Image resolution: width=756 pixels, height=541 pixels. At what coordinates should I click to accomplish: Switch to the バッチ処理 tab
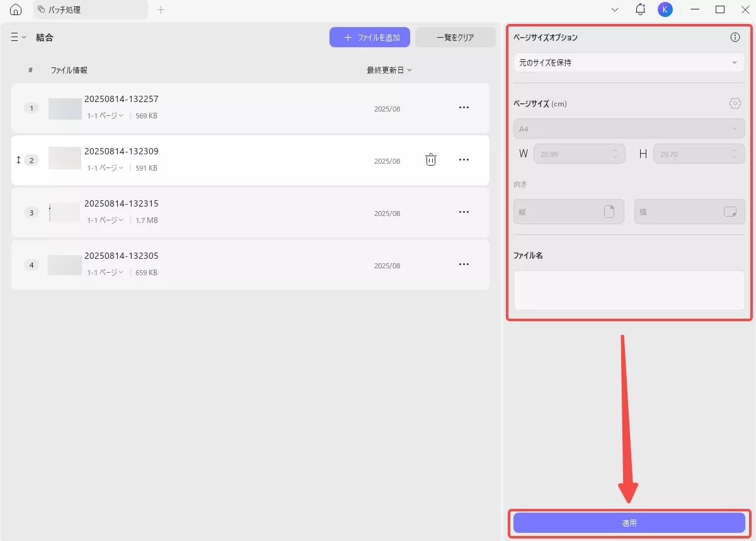click(90, 9)
